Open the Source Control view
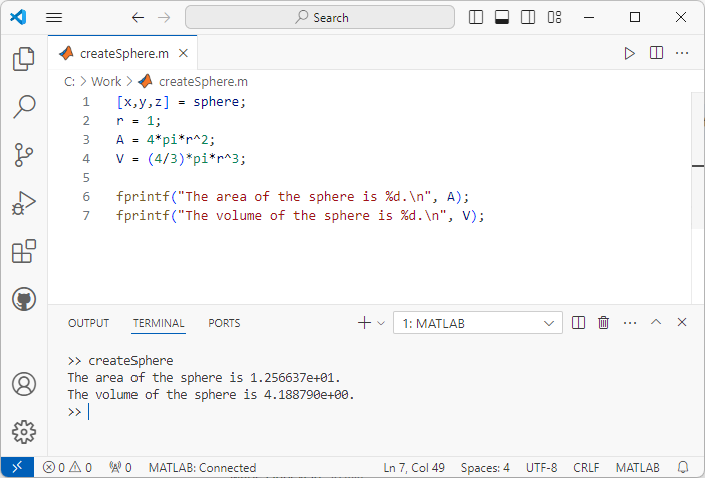The width and height of the screenshot is (705, 478). tap(24, 155)
